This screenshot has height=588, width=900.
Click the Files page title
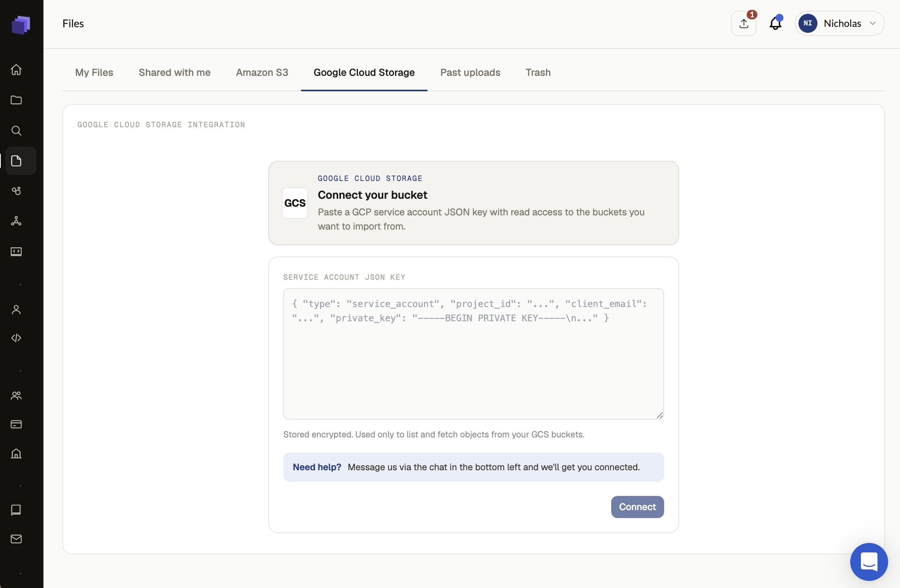coord(73,24)
